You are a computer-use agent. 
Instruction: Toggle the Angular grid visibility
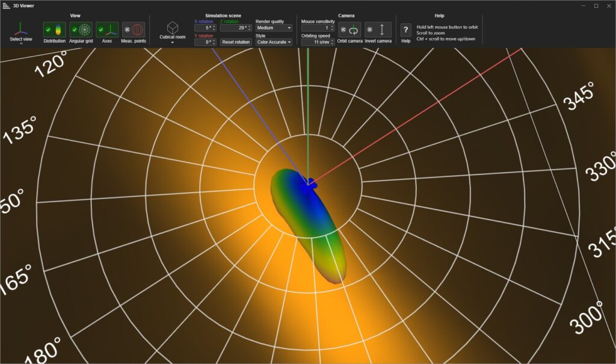tap(81, 29)
